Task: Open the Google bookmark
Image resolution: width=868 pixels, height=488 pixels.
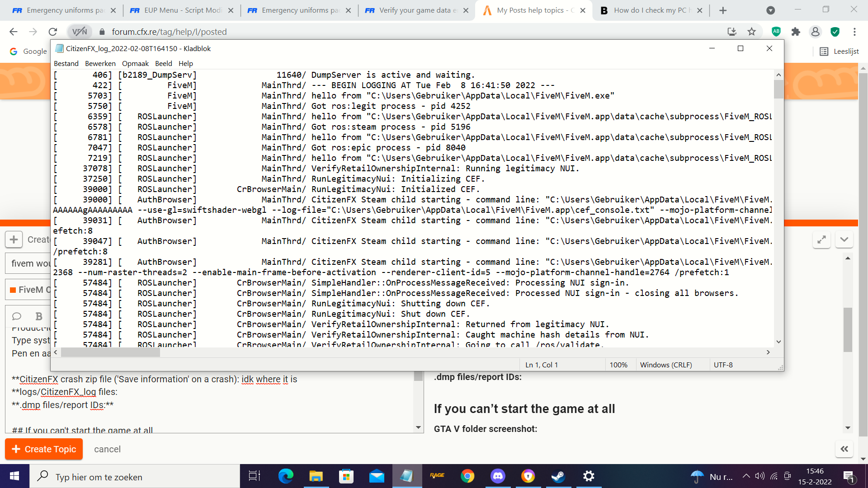Action: [28, 52]
